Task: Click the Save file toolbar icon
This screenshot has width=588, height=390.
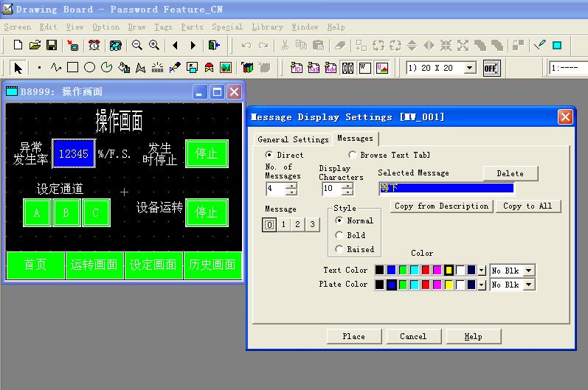Action: click(x=52, y=46)
